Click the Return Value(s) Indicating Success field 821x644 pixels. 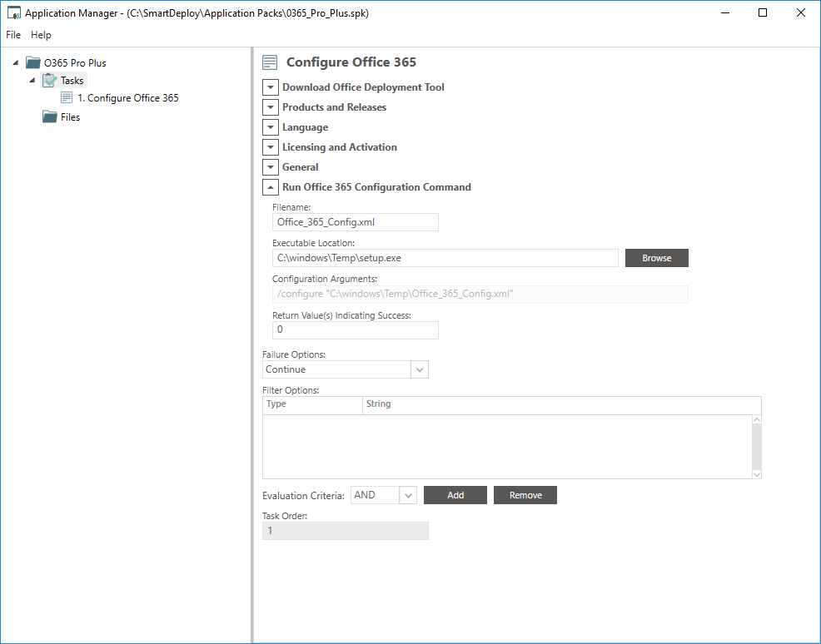click(355, 330)
